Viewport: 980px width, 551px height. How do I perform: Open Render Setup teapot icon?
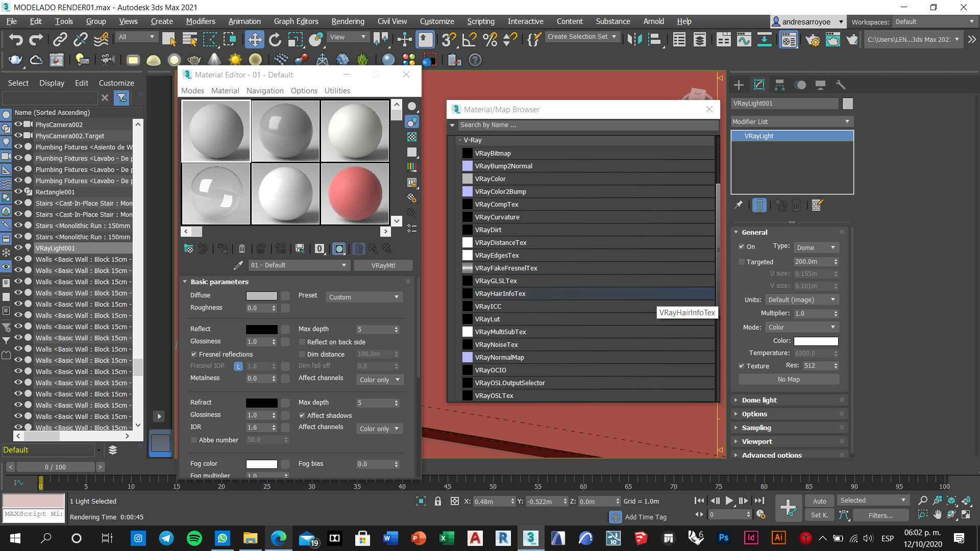813,39
